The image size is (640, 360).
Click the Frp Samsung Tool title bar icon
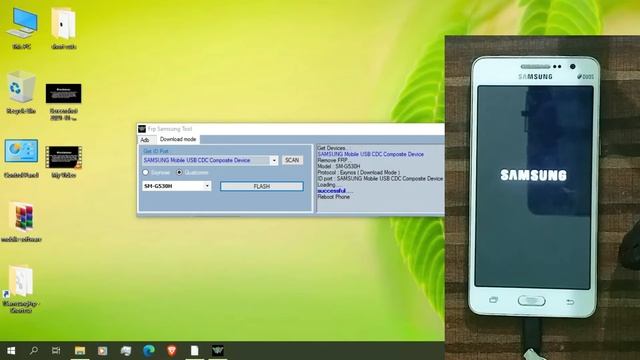click(x=142, y=129)
